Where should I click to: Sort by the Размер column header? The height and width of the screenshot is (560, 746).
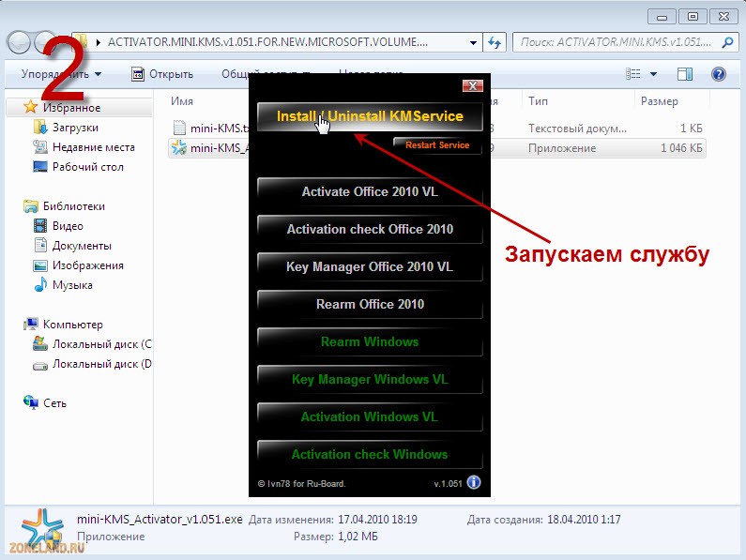tap(659, 101)
